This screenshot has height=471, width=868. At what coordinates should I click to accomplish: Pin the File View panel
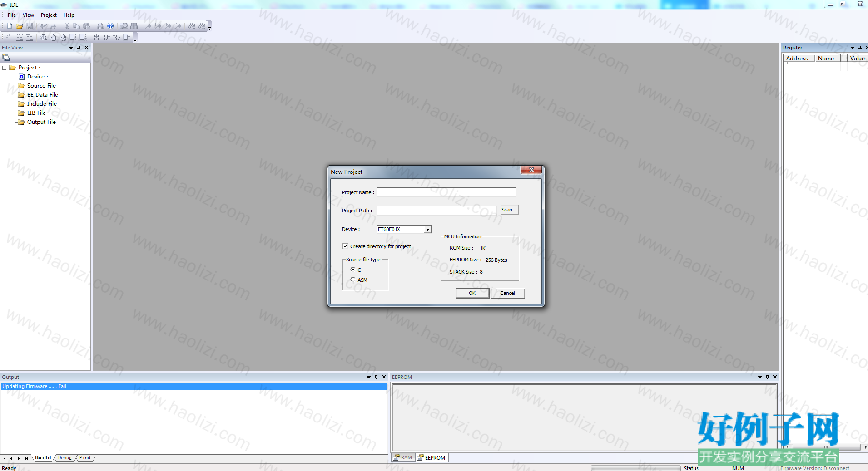point(79,48)
